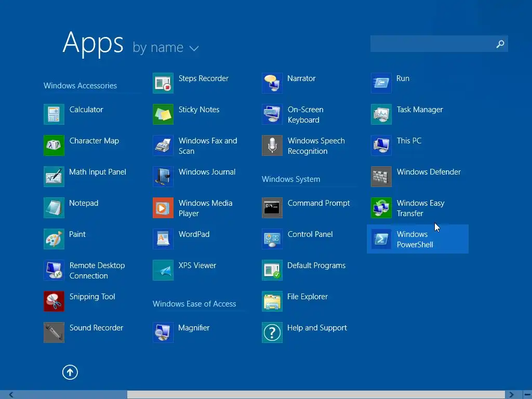Launch Windows Journal icon
This screenshot has width=532, height=399.
(163, 177)
